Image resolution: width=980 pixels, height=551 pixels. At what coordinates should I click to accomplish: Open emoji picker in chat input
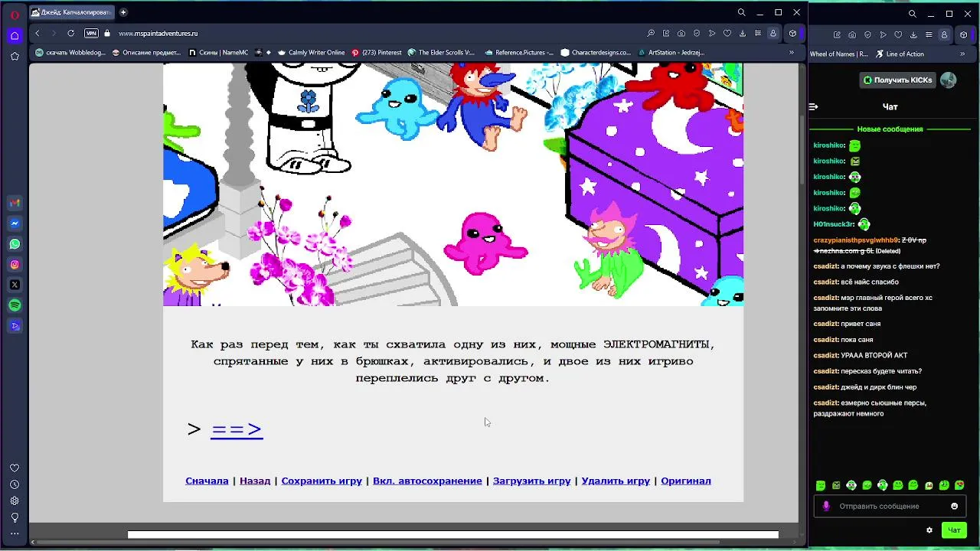954,506
